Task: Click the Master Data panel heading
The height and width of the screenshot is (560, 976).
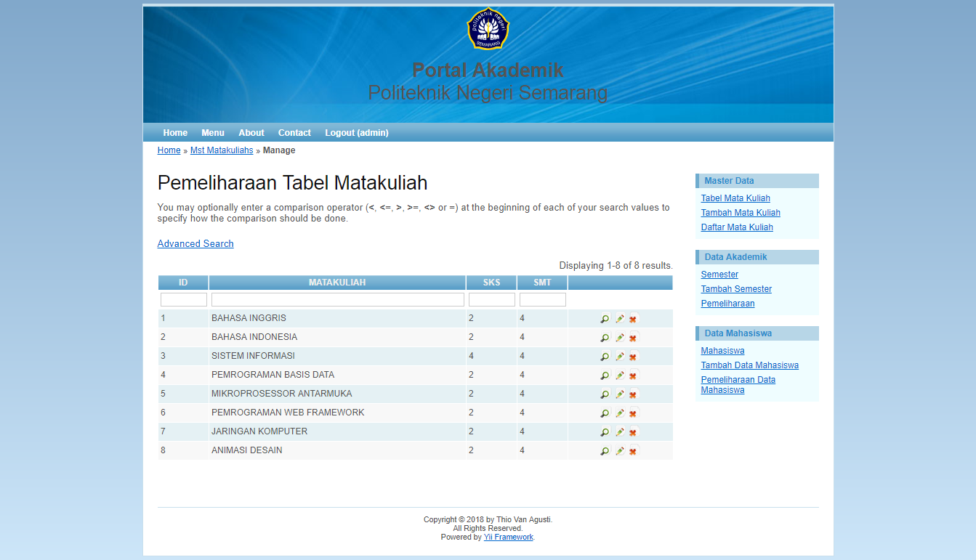Action: (x=757, y=181)
